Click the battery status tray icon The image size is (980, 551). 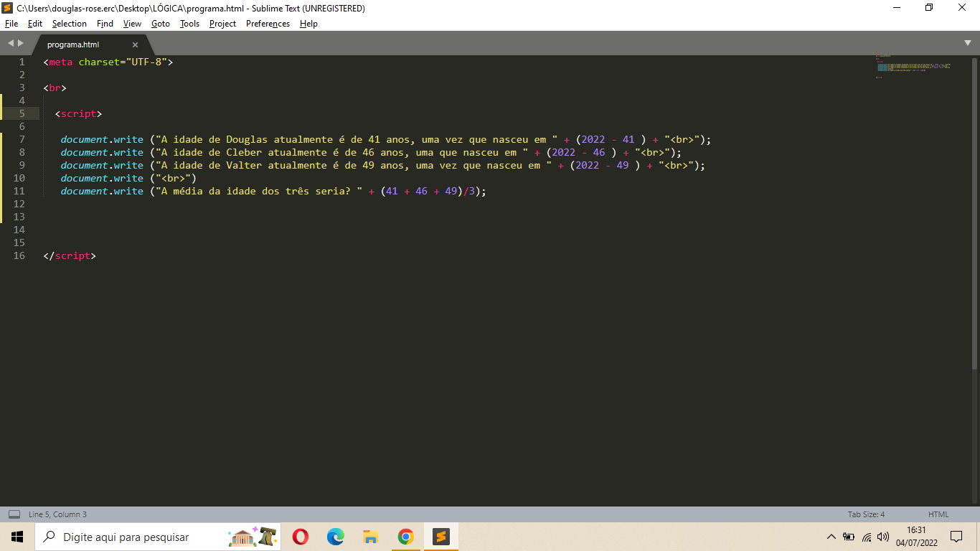tap(849, 537)
